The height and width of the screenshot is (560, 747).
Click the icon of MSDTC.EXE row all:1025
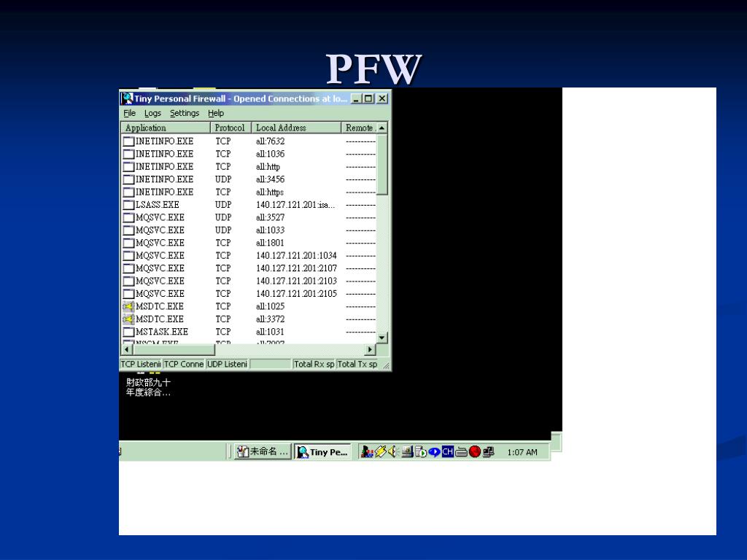[x=128, y=306]
